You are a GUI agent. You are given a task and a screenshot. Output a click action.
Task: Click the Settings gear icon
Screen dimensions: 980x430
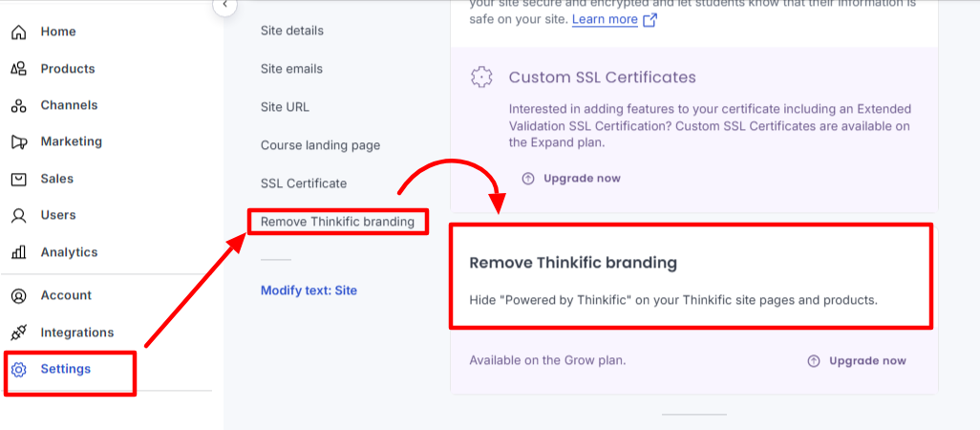click(18, 369)
